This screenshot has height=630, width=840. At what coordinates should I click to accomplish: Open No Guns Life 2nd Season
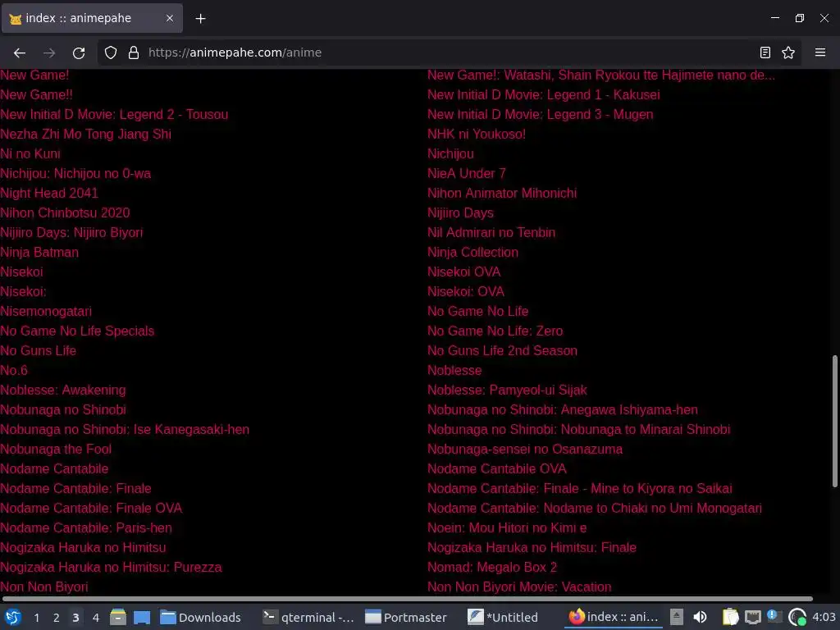point(502,351)
